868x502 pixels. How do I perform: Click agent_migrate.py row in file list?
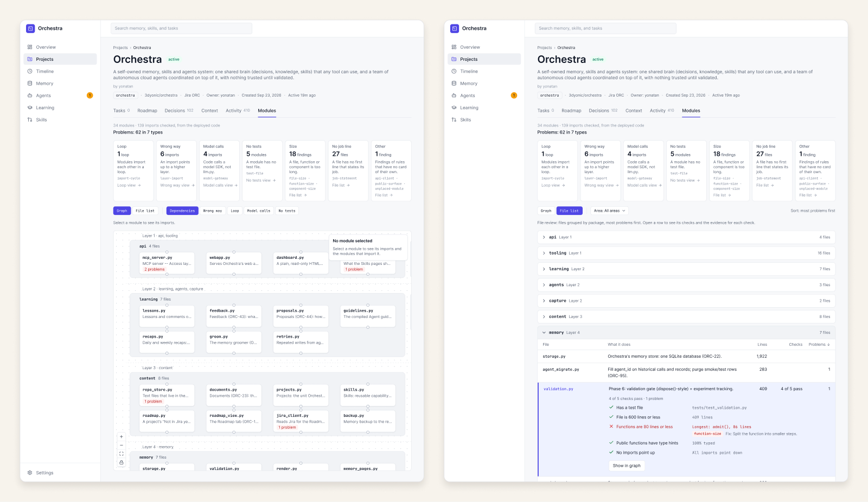pyautogui.click(x=686, y=372)
